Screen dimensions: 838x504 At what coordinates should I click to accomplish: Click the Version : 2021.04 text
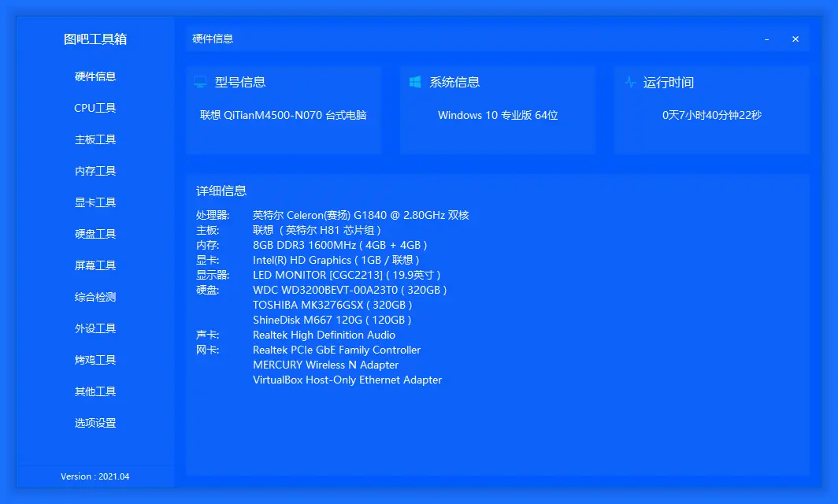pyautogui.click(x=95, y=476)
